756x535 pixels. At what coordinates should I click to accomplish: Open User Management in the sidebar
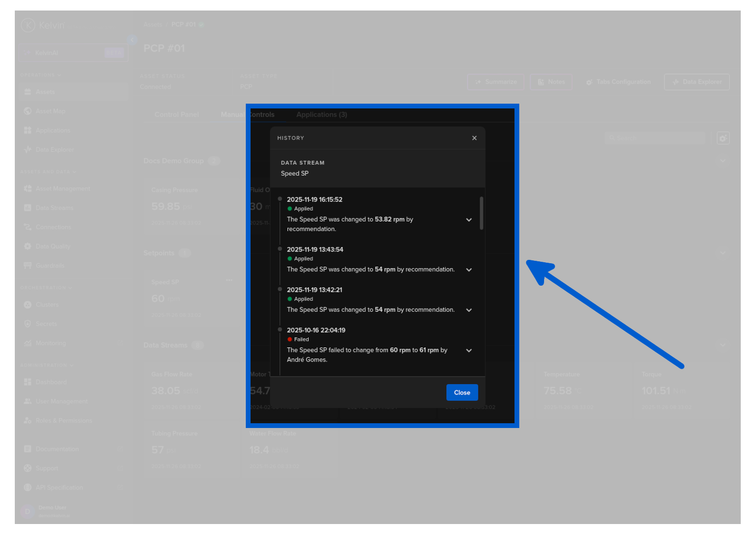(61, 401)
